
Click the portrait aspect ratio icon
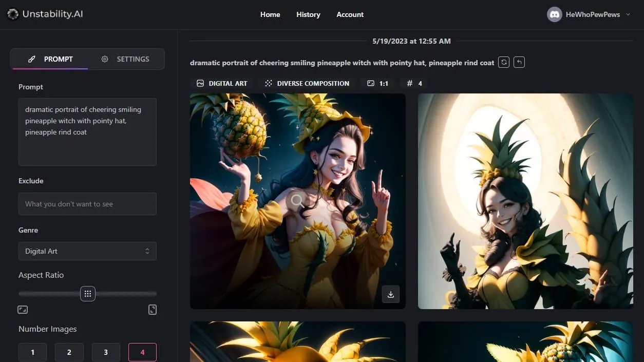(152, 310)
